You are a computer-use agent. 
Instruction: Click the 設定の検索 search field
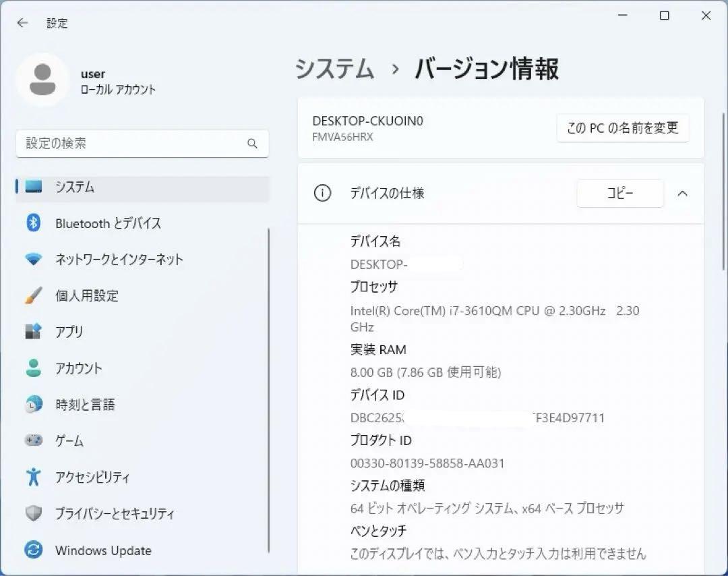pos(142,144)
